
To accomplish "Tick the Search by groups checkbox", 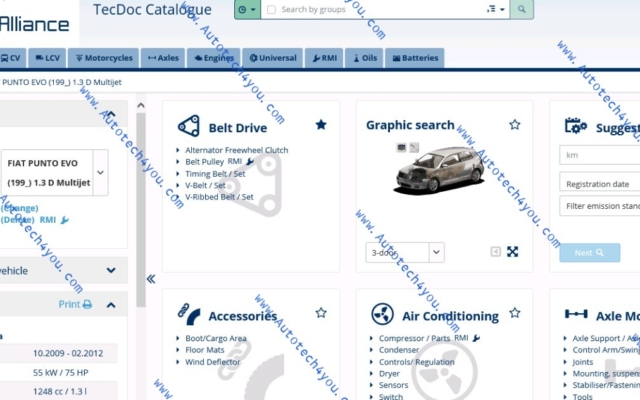I will 271,10.
